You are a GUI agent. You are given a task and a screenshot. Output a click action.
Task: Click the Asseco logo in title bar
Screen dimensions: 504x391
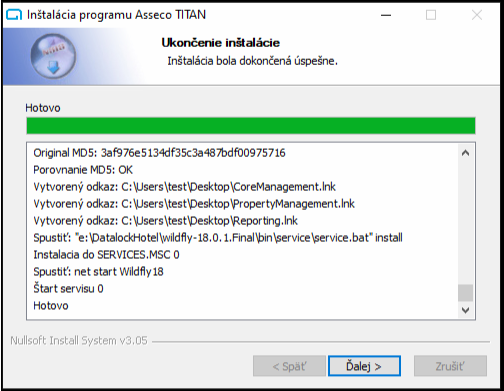[14, 15]
